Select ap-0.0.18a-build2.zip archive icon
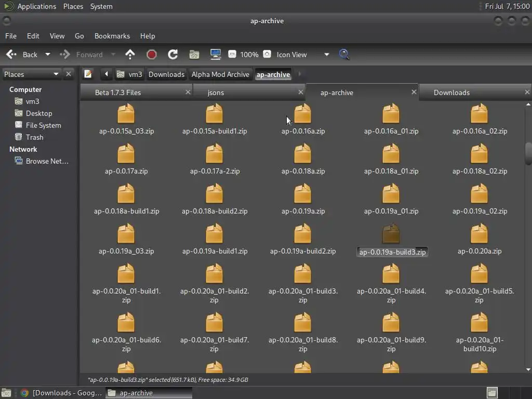The width and height of the screenshot is (532, 399). pos(215,193)
